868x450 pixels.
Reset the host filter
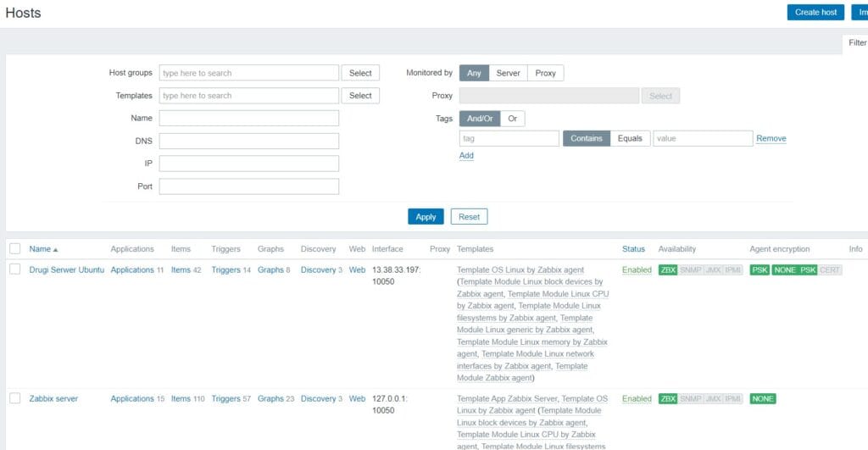point(469,217)
